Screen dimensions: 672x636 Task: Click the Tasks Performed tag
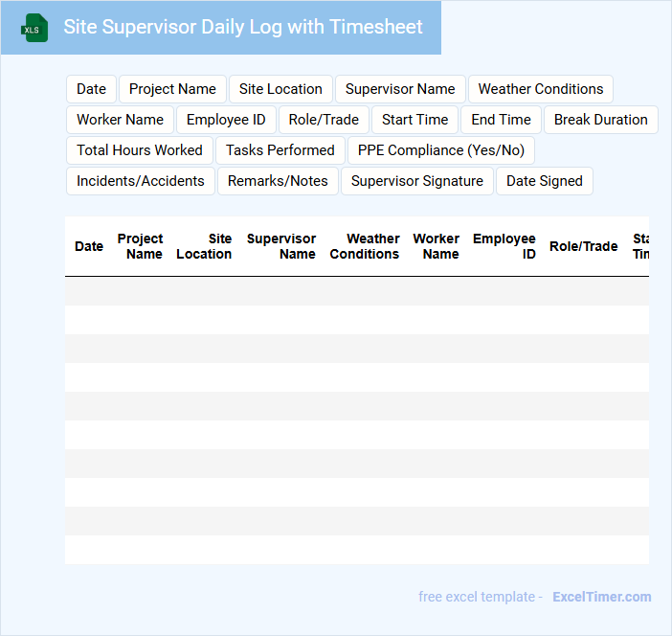280,150
